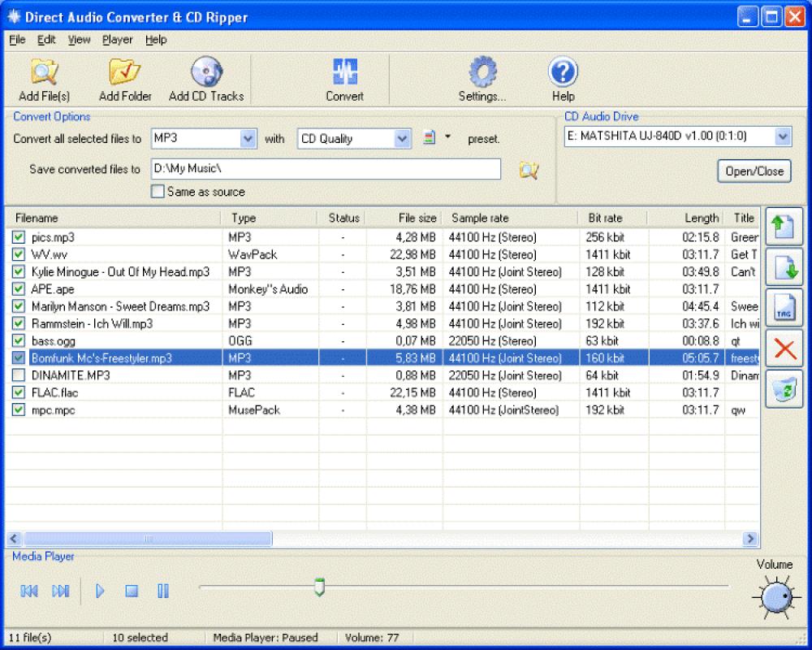The image size is (812, 650).
Task: Open the CD Audio Drive dropdown
Action: tap(782, 136)
